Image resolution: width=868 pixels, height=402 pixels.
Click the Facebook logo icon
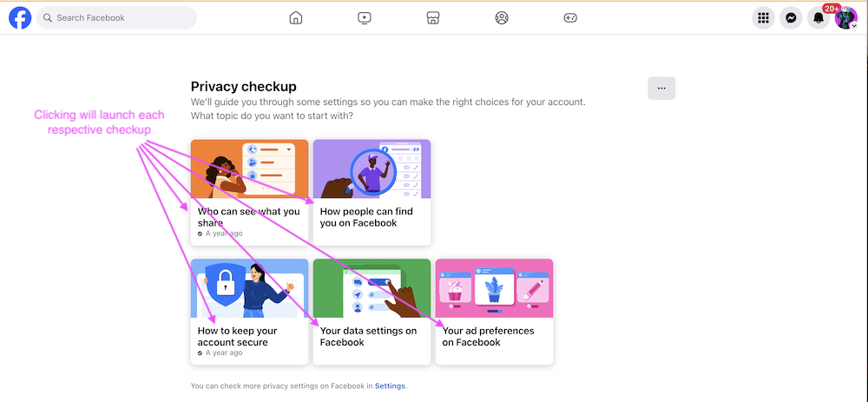tap(20, 17)
